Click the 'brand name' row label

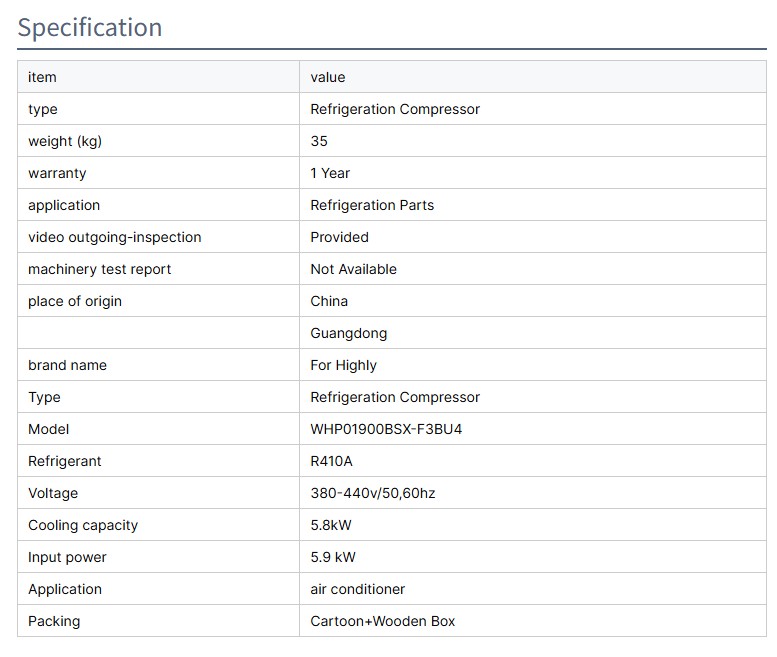(67, 365)
